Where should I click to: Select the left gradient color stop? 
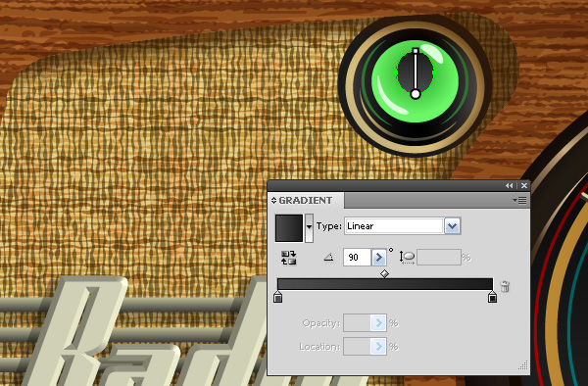tap(277, 297)
